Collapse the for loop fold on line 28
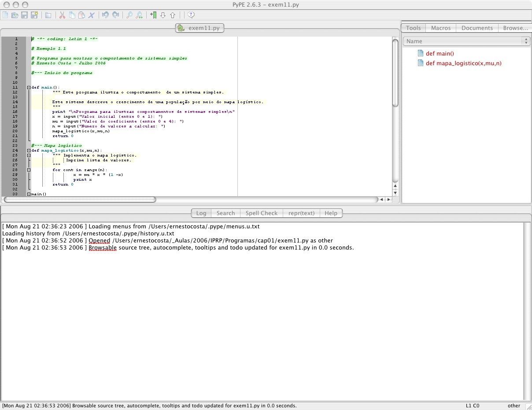 coord(29,170)
